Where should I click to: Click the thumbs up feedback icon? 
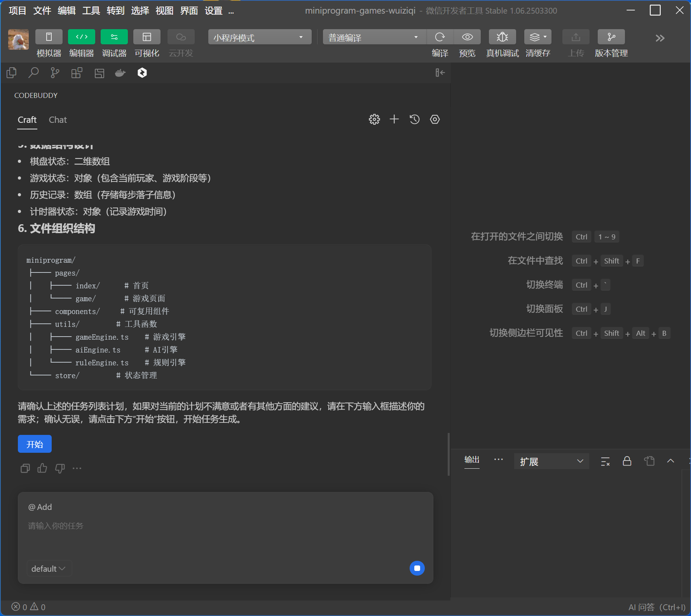point(42,468)
